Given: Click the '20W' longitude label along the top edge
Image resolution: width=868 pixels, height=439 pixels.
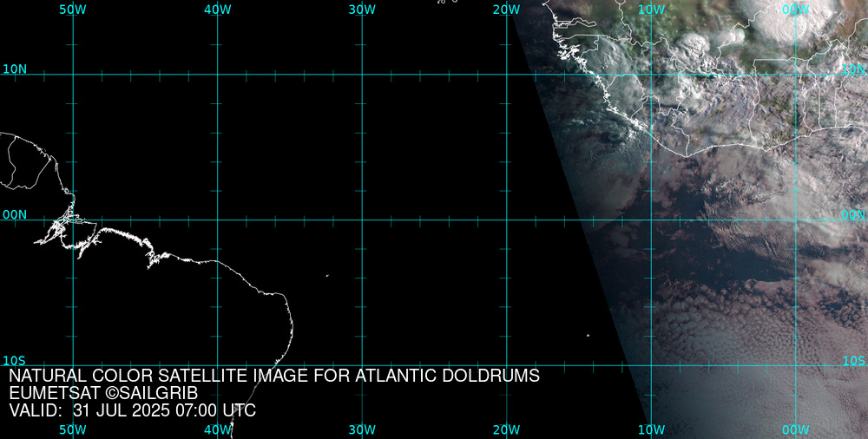Looking at the screenshot, I should point(507,10).
